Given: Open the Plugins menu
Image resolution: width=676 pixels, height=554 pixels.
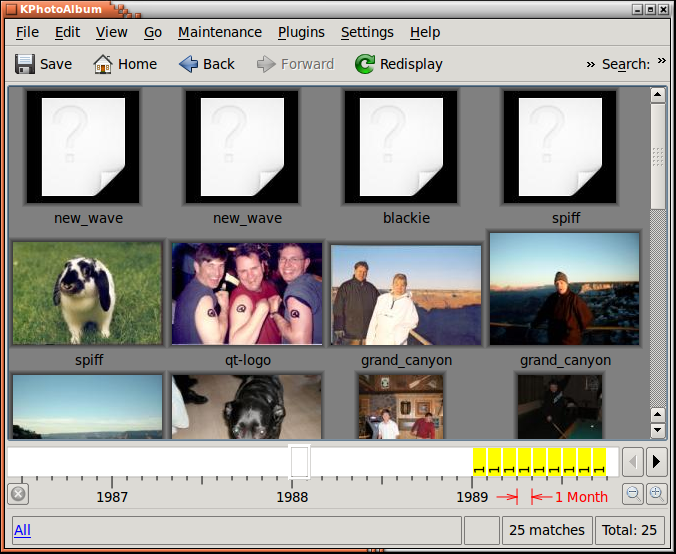Looking at the screenshot, I should (x=301, y=32).
